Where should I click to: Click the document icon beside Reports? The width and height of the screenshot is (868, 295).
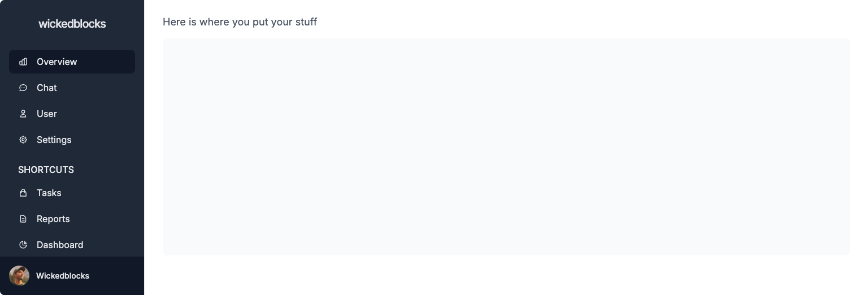pyautogui.click(x=23, y=219)
